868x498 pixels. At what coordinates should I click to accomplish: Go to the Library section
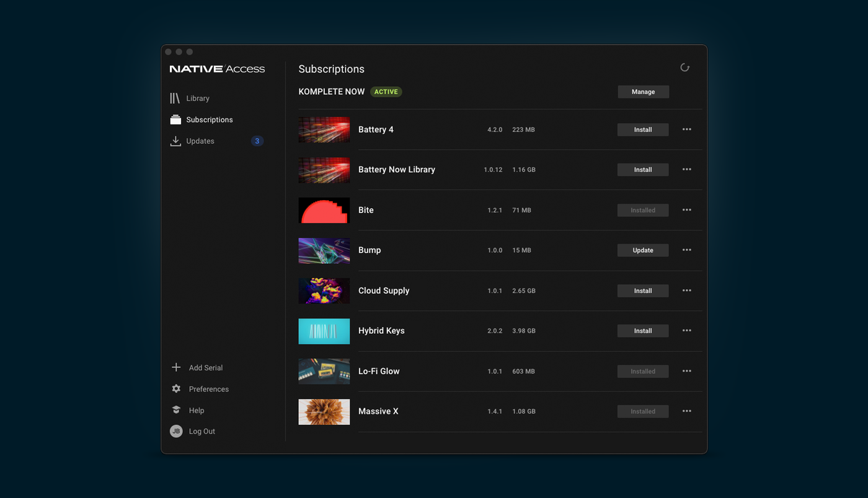198,98
